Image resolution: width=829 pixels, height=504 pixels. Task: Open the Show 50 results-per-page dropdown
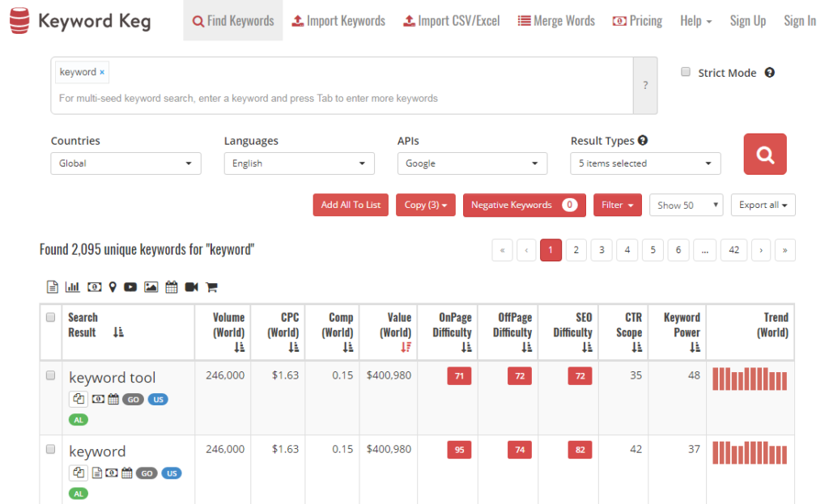pyautogui.click(x=687, y=205)
